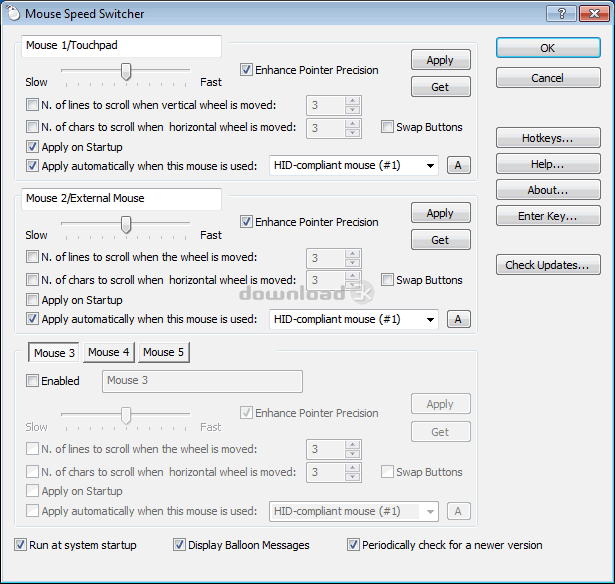Click the A button next to Mouse 1 device dropdown
Image resolution: width=615 pixels, height=584 pixels.
tap(459, 166)
